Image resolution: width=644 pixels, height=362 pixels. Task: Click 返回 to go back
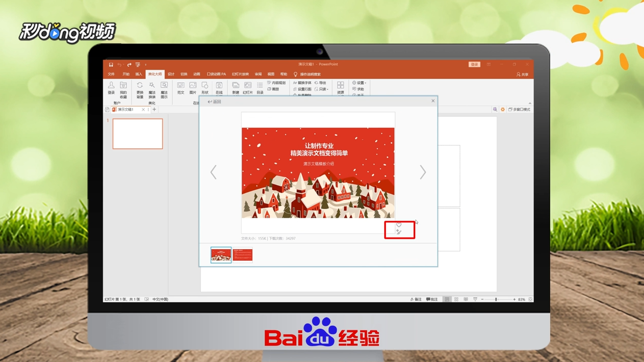(215, 102)
